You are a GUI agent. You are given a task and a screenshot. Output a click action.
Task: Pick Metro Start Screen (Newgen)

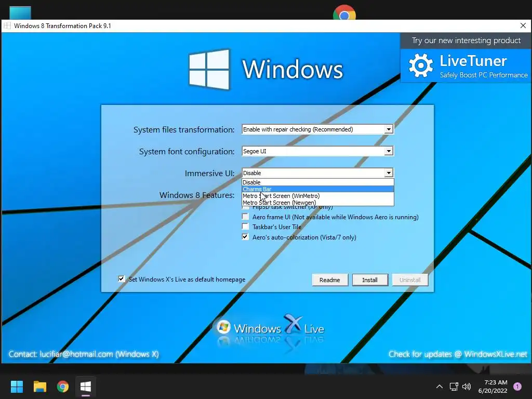[x=318, y=203]
